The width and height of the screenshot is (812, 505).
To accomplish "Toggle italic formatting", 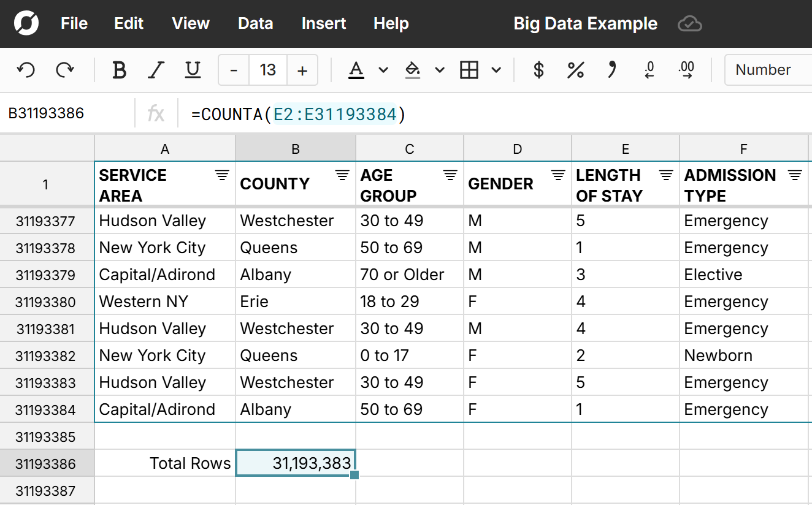I will point(156,70).
